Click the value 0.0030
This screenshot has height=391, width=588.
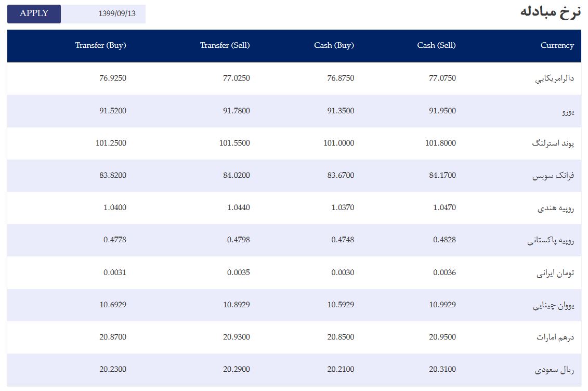pos(343,272)
